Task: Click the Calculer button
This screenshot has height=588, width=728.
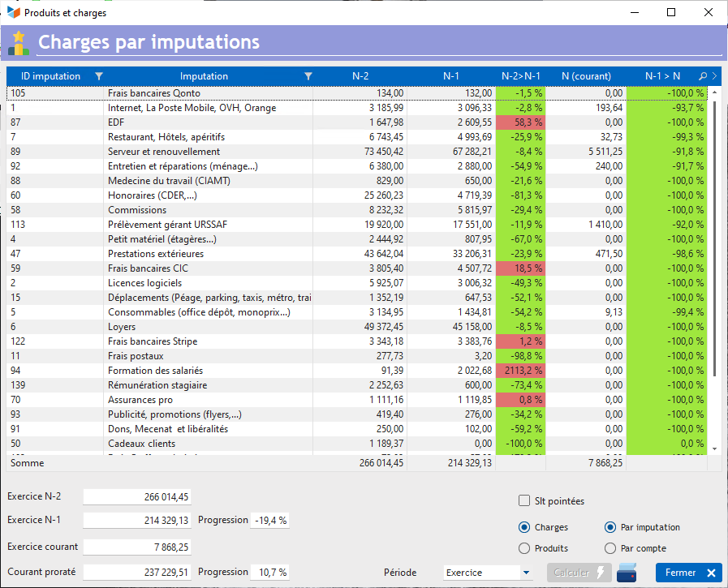Action: pos(579,573)
